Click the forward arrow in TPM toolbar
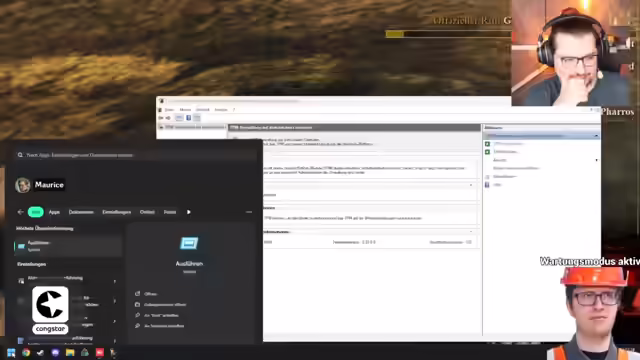 tap(168, 118)
